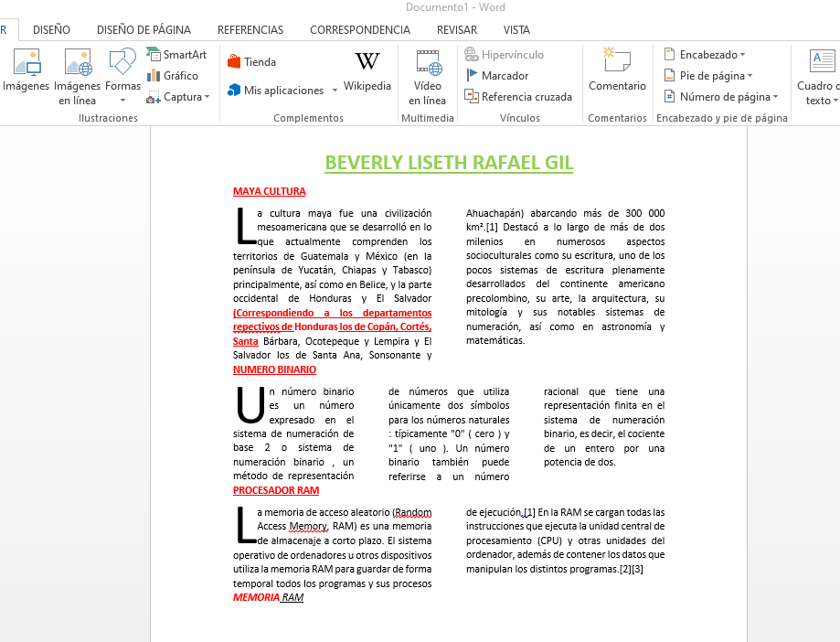
Task: Click the Hipervínculo link icon
Action: coord(472,54)
